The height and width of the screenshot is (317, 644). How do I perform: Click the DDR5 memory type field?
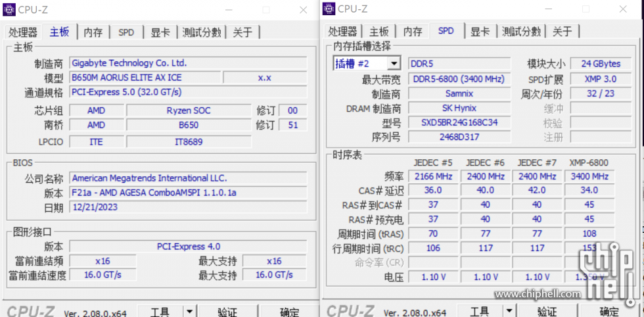pos(459,64)
